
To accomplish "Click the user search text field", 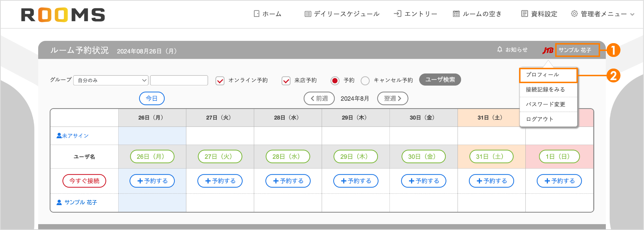I will click(x=179, y=80).
